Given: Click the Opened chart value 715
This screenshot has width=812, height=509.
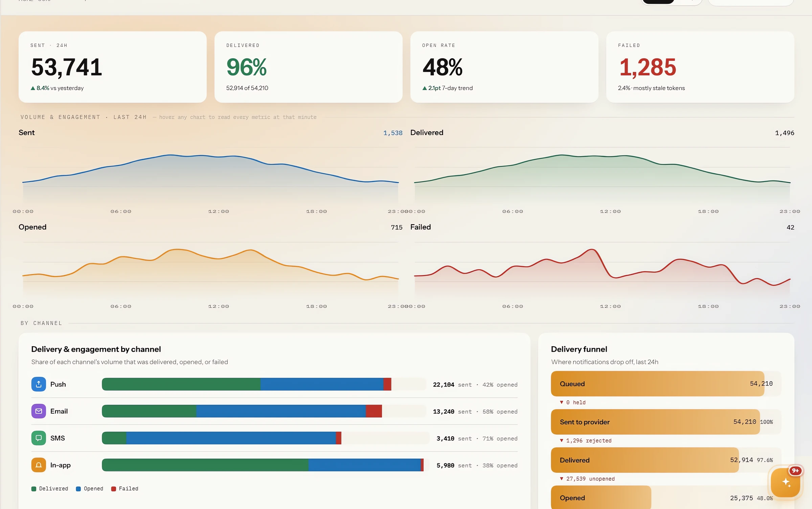Looking at the screenshot, I should (x=397, y=227).
